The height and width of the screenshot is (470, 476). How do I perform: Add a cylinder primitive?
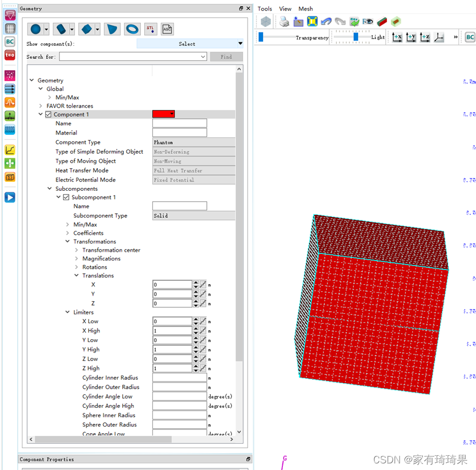pyautogui.click(x=61, y=29)
